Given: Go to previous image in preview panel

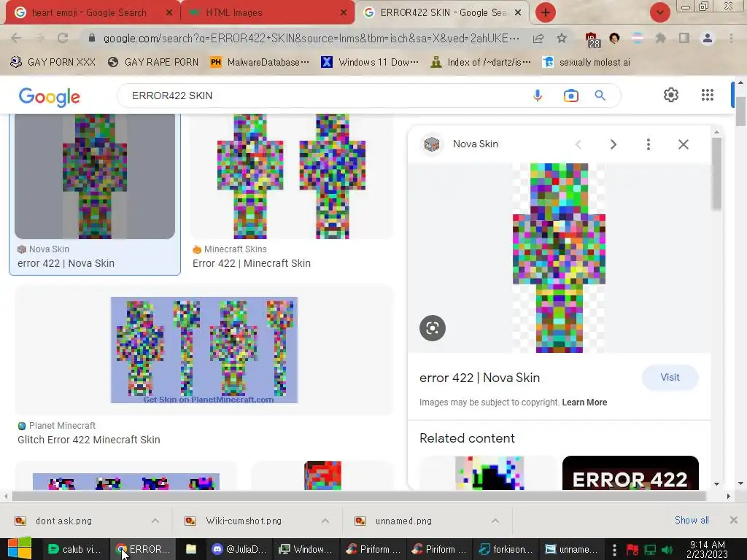Looking at the screenshot, I should [578, 144].
